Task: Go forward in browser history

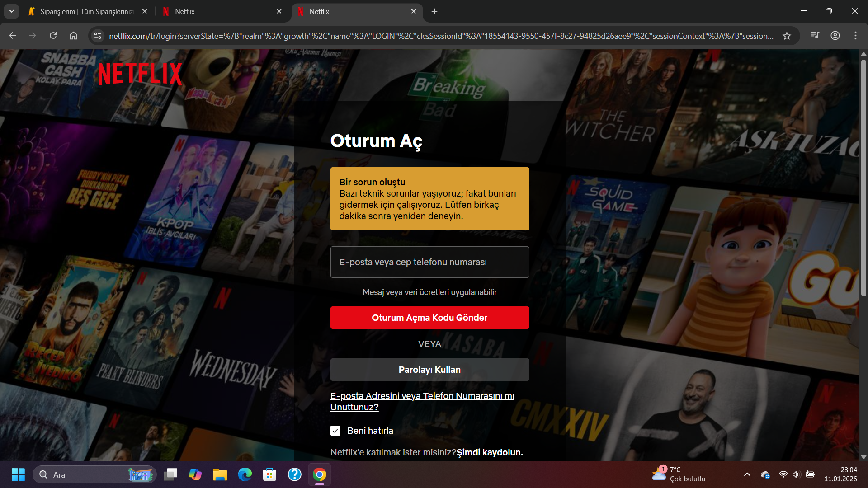Action: point(33,36)
